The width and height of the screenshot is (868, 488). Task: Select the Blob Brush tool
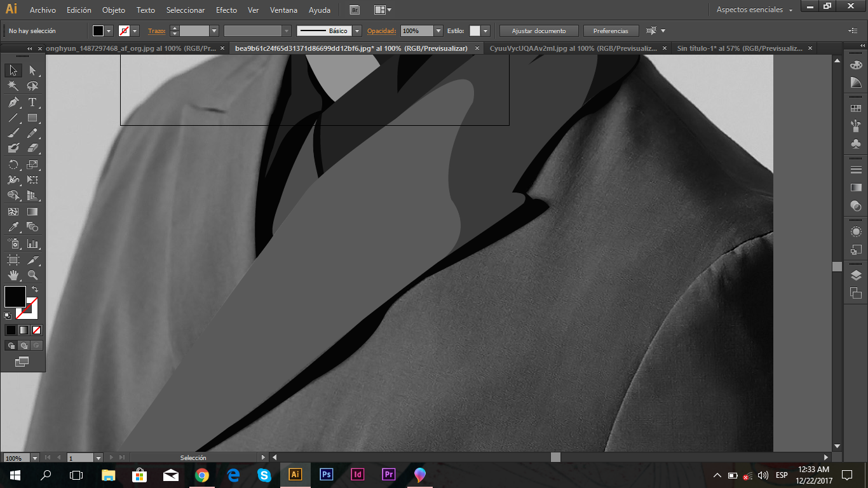[x=13, y=148]
